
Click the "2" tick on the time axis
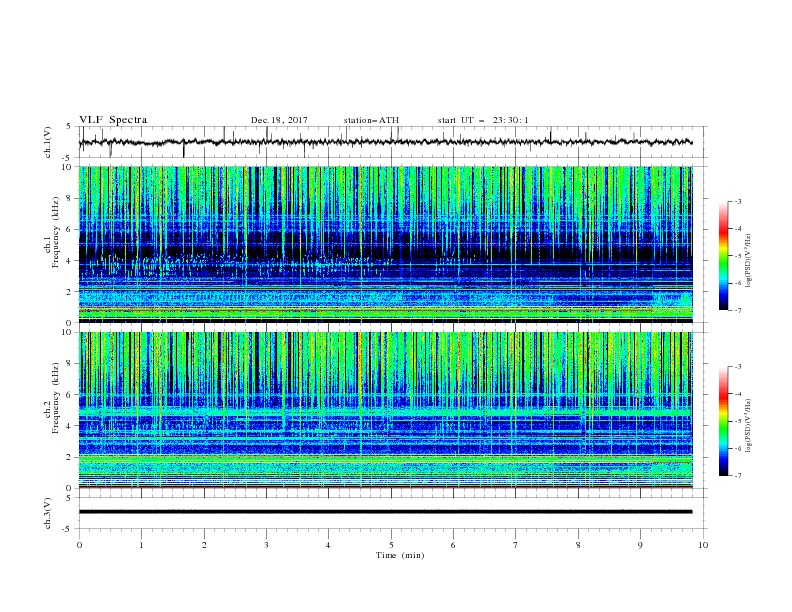(x=204, y=545)
